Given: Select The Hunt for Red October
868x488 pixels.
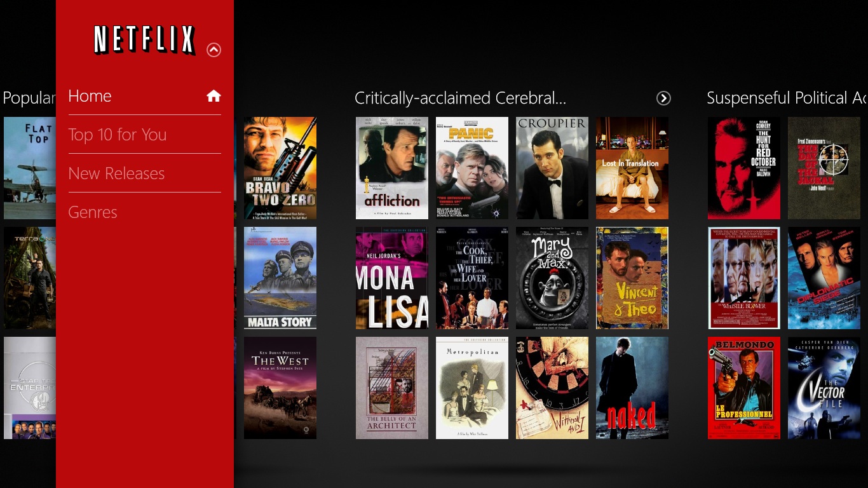Looking at the screenshot, I should 744,168.
